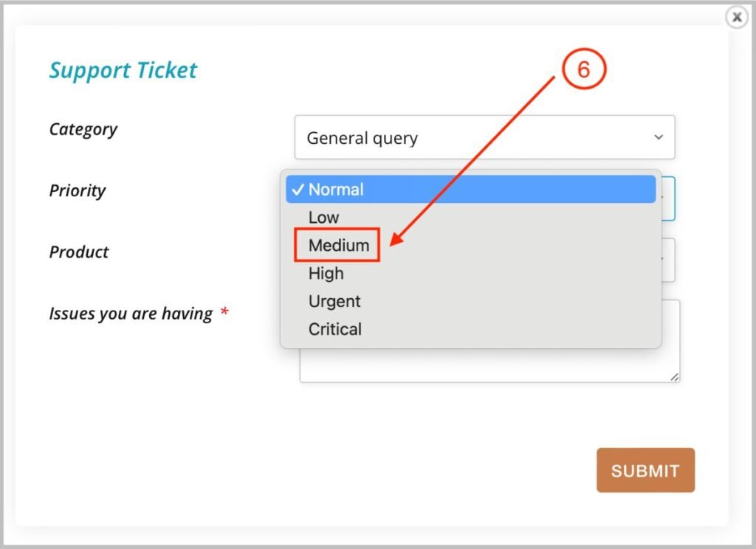Click the Category field label

pos(83,129)
